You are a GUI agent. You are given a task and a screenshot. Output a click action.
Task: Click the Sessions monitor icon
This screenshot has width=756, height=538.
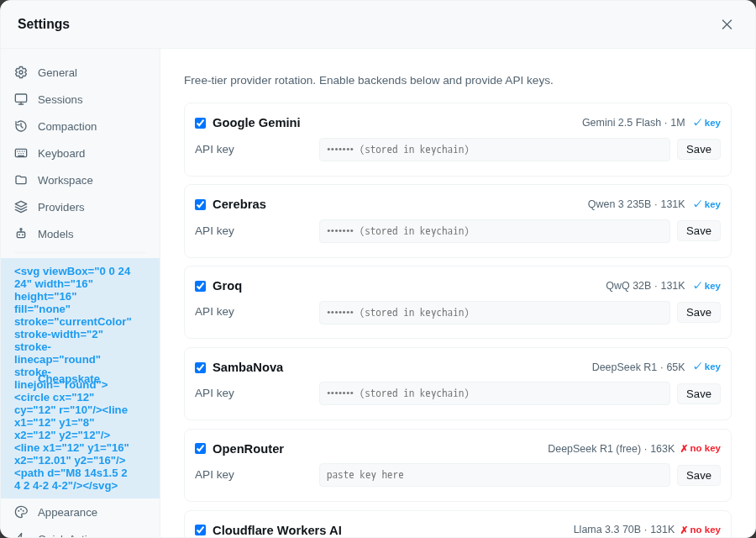tap(21, 99)
